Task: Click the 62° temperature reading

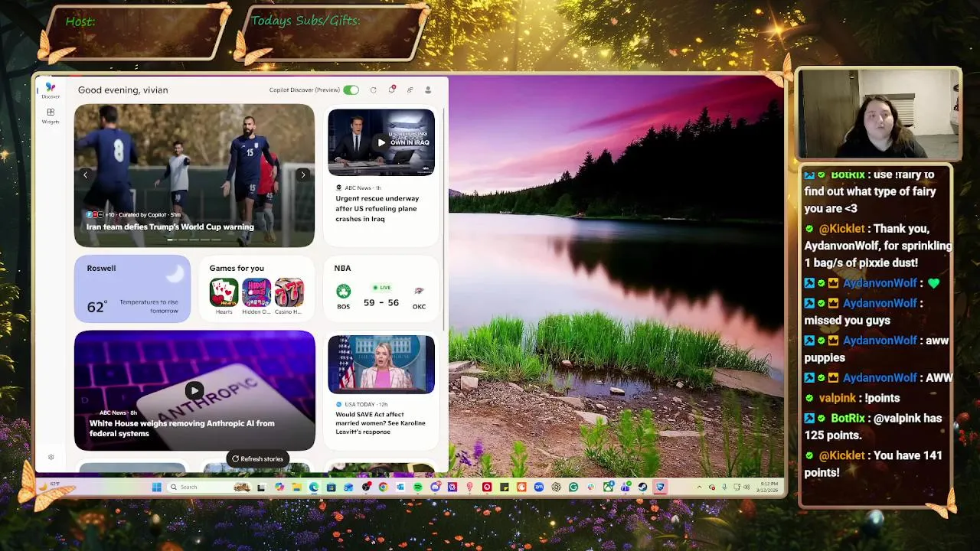Action: [x=96, y=306]
